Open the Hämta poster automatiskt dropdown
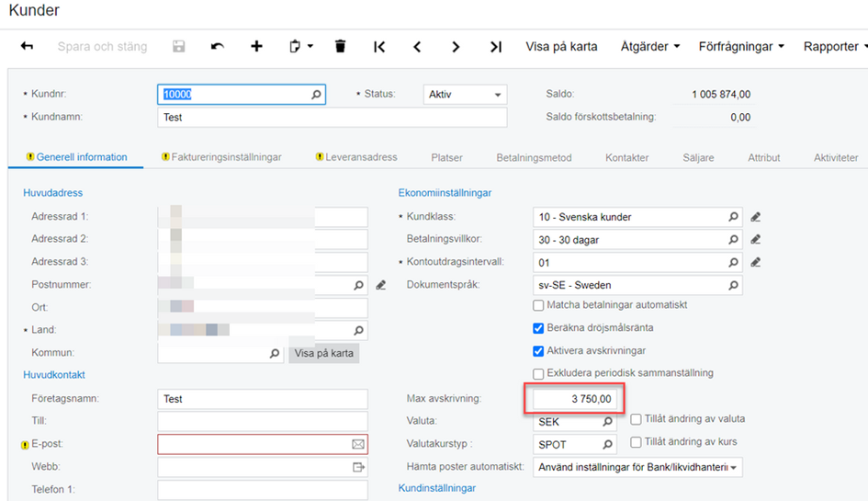 pyautogui.click(x=637, y=467)
